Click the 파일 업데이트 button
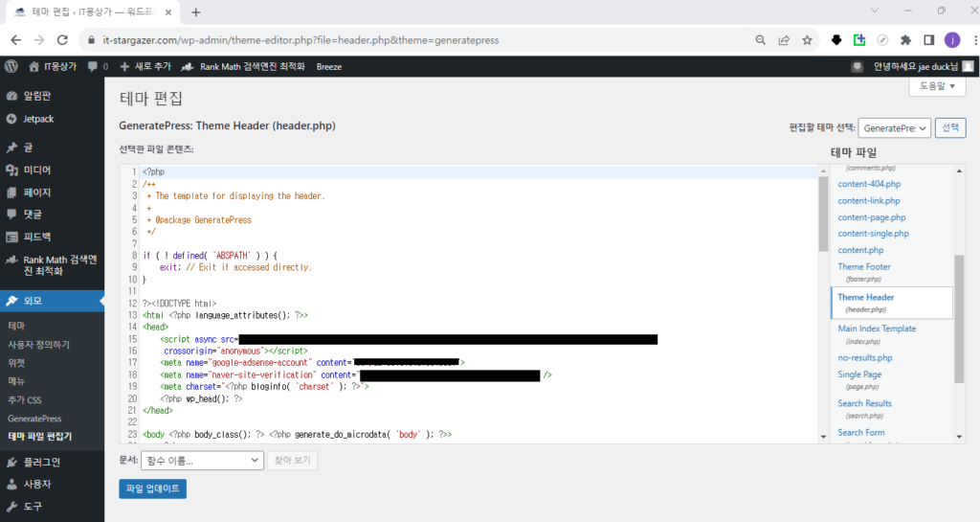The width and height of the screenshot is (980, 522). (152, 488)
